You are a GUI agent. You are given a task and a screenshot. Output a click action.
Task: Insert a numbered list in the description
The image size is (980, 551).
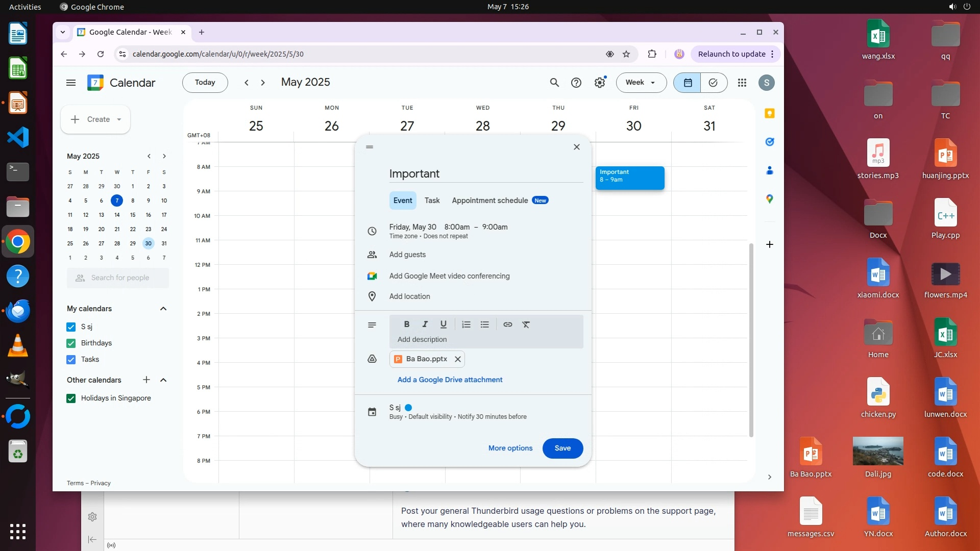466,324
